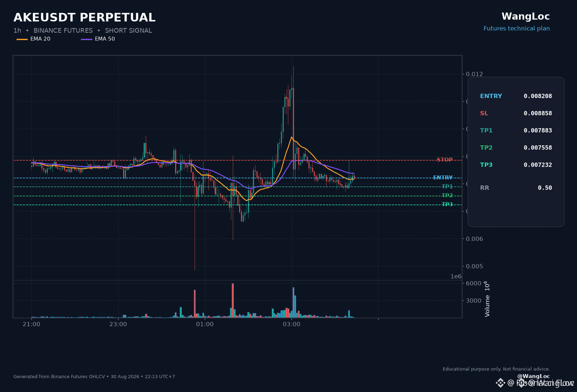This screenshot has width=577, height=392.
Task: Click the TP2 value 0.007558
Action: pos(538,148)
